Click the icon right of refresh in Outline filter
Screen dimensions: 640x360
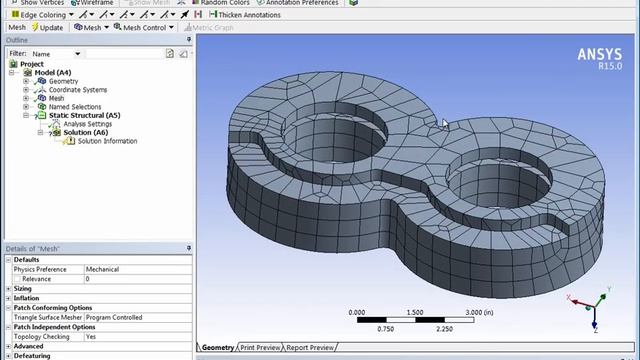[x=183, y=53]
